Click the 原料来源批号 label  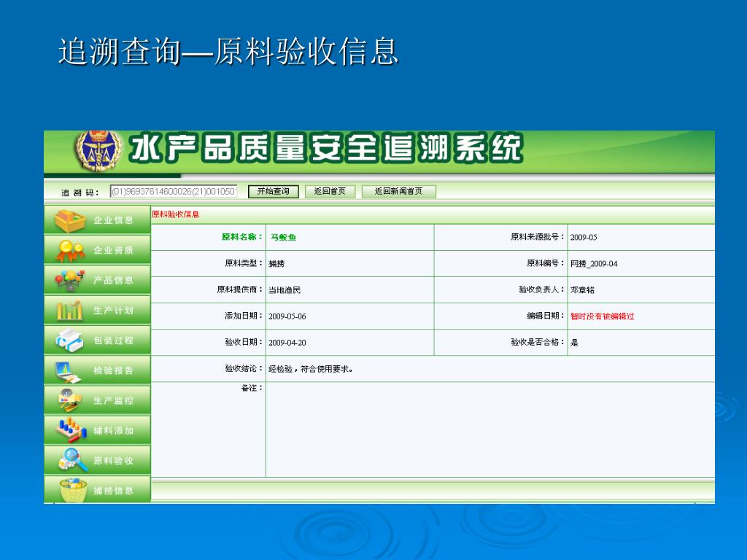[x=538, y=237]
